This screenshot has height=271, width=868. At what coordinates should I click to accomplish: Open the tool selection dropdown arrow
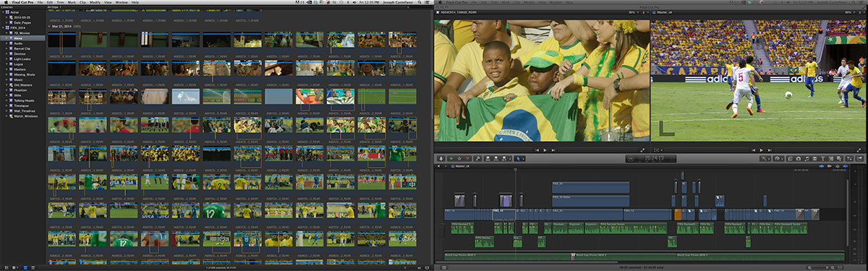click(523, 158)
